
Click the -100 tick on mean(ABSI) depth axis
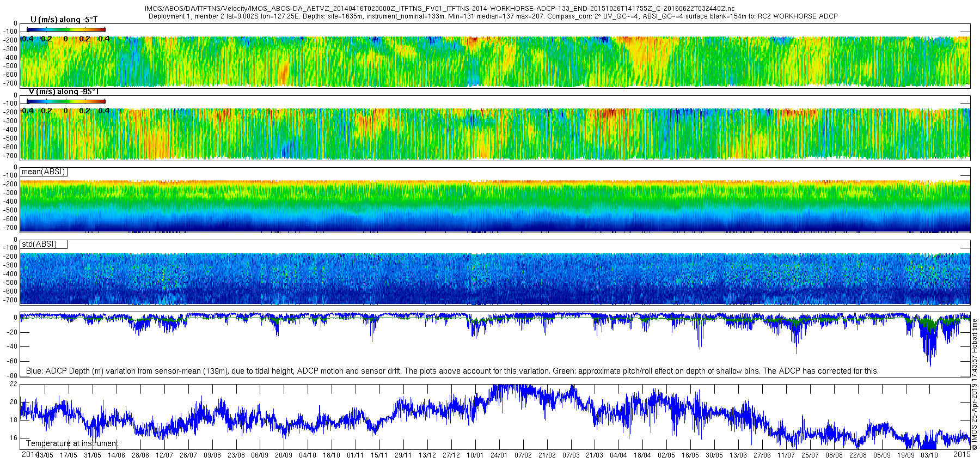(x=10, y=175)
